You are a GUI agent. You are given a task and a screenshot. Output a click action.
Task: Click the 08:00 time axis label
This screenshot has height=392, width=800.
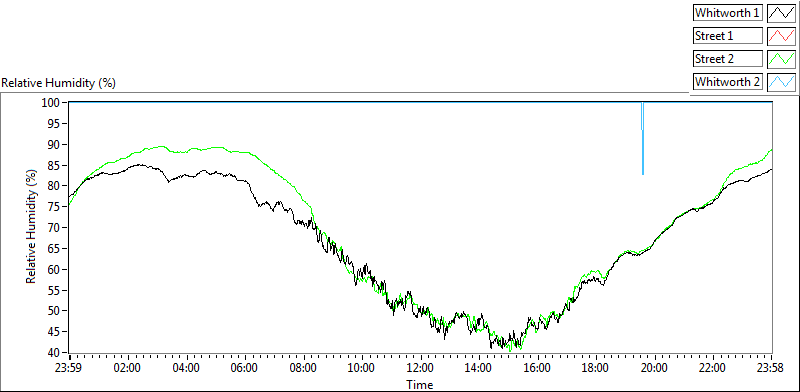[304, 368]
